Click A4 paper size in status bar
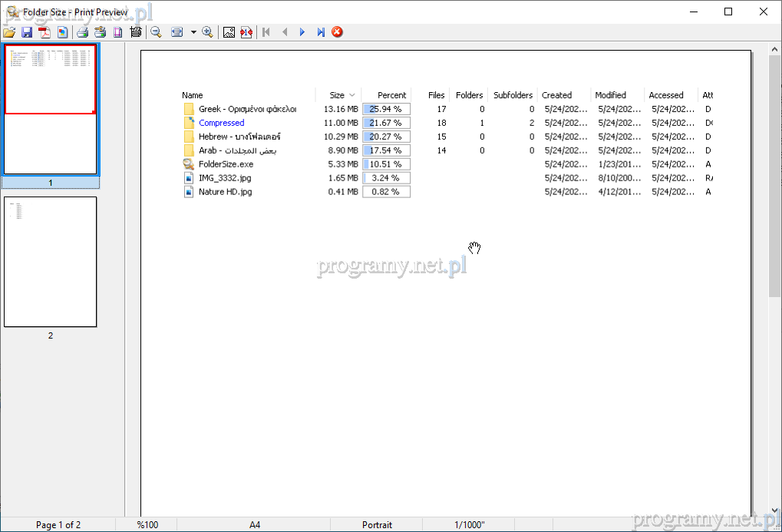 (x=255, y=525)
